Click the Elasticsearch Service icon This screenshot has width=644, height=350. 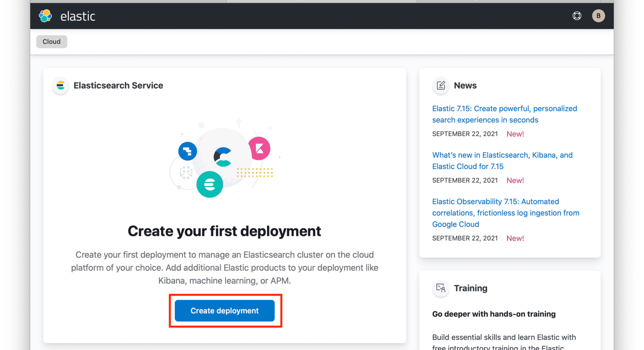[60, 85]
